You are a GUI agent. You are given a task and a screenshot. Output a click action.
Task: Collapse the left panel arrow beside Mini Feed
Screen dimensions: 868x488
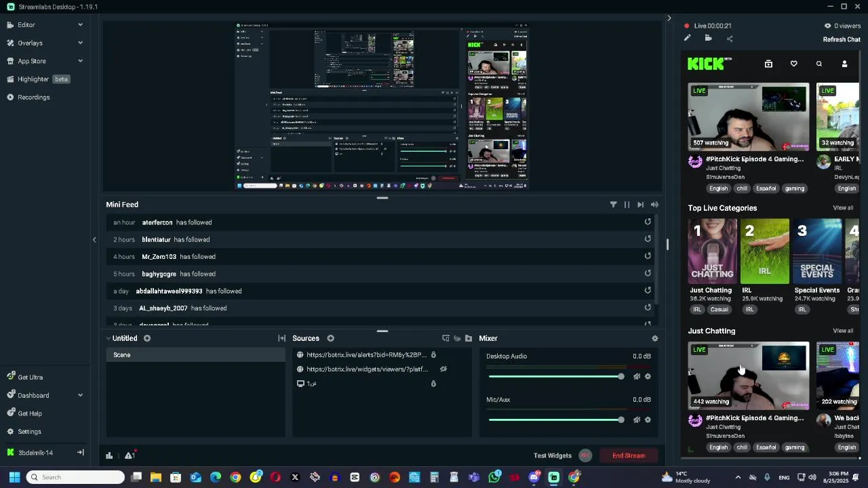click(x=94, y=239)
